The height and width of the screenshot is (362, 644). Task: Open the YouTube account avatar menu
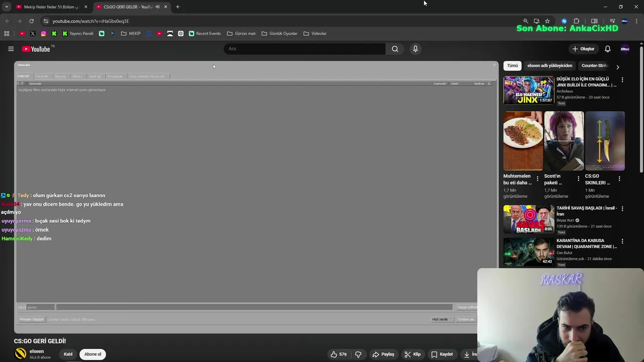click(625, 49)
